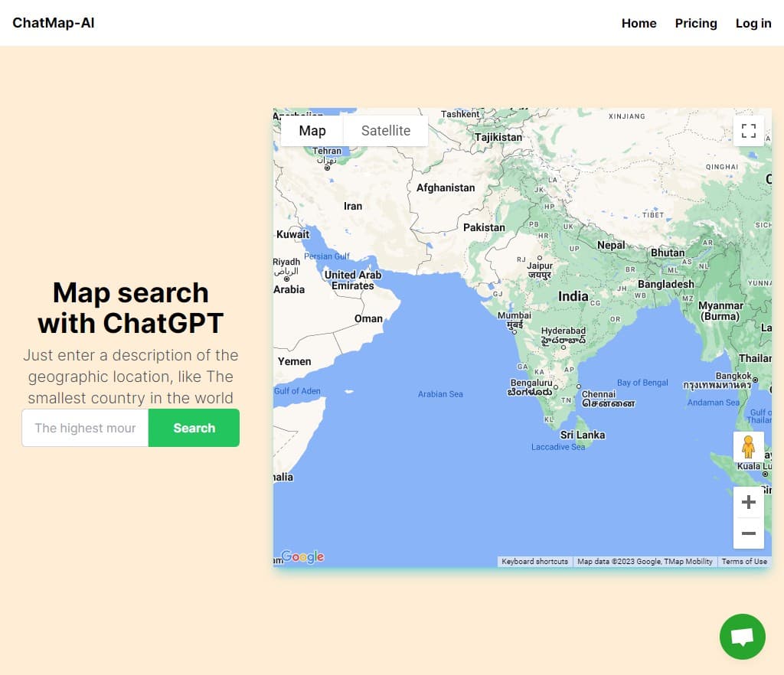
Task: Click the Street View pegman icon
Action: (x=748, y=447)
